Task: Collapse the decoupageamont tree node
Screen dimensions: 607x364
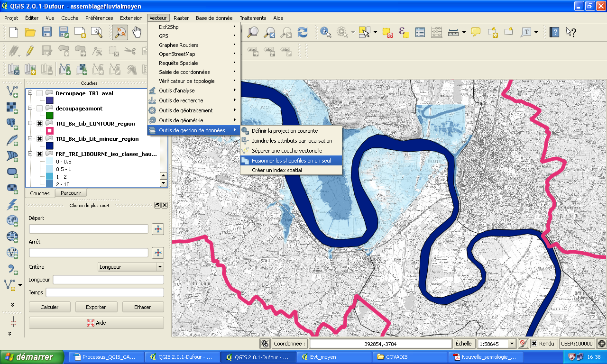Action: point(30,109)
